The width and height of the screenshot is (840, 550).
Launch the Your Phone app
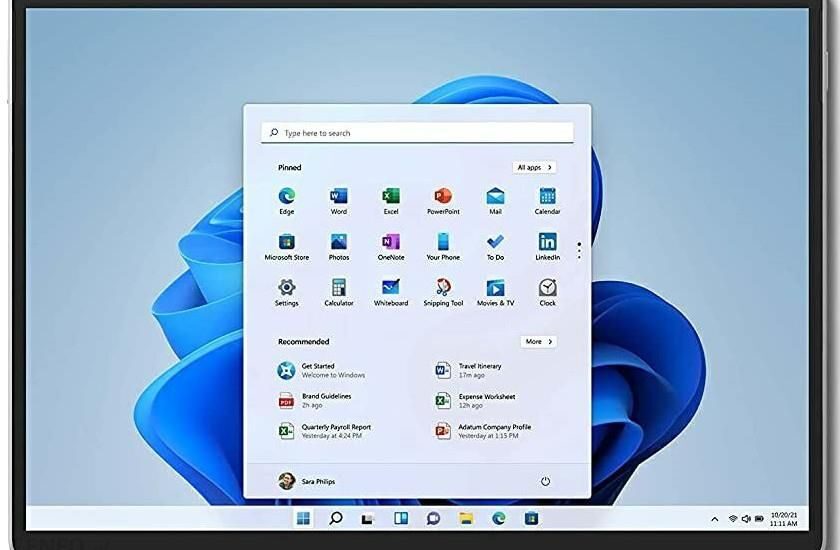443,246
